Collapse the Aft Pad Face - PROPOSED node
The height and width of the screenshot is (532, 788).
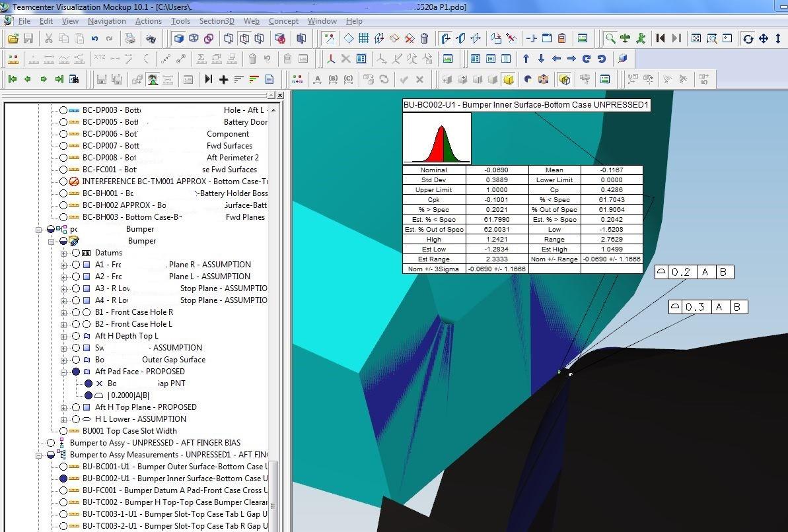point(64,372)
